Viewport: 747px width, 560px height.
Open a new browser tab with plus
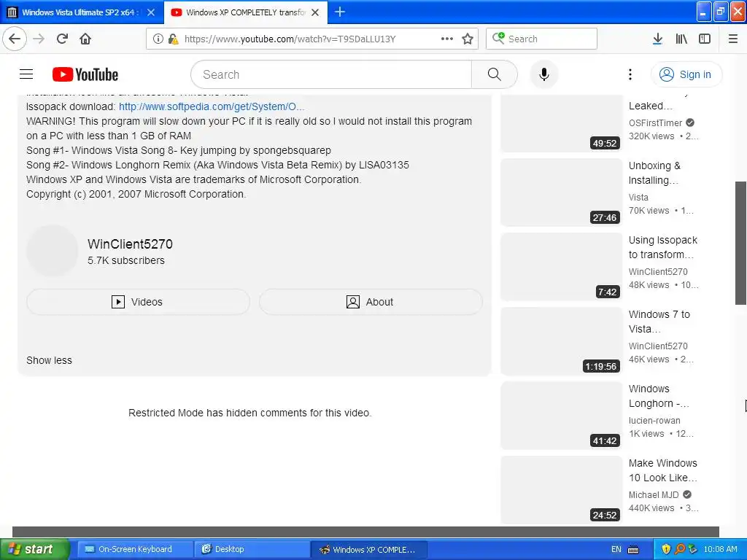[340, 12]
